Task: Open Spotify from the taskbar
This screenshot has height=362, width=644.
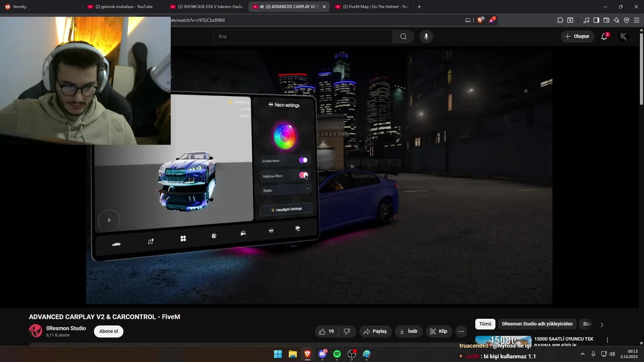Action: [x=337, y=354]
